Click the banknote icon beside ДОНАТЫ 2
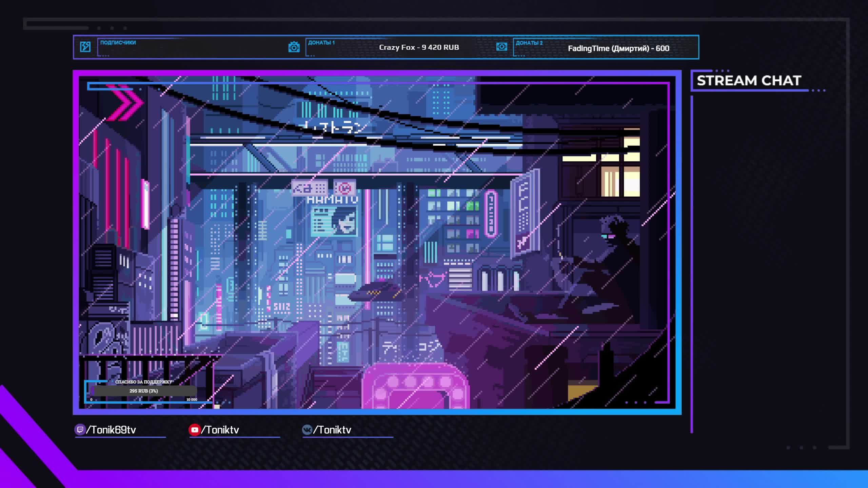 pyautogui.click(x=501, y=47)
